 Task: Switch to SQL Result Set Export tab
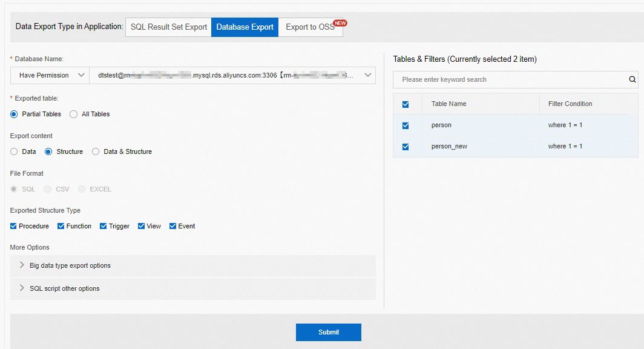(x=168, y=27)
